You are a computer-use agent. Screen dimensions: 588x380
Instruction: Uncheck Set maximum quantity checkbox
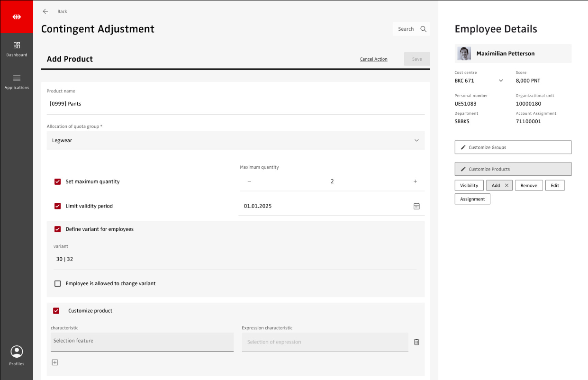(58, 181)
